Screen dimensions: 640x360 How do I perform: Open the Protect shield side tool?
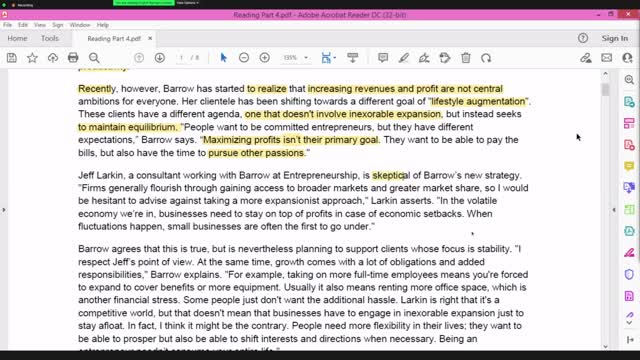[629, 274]
